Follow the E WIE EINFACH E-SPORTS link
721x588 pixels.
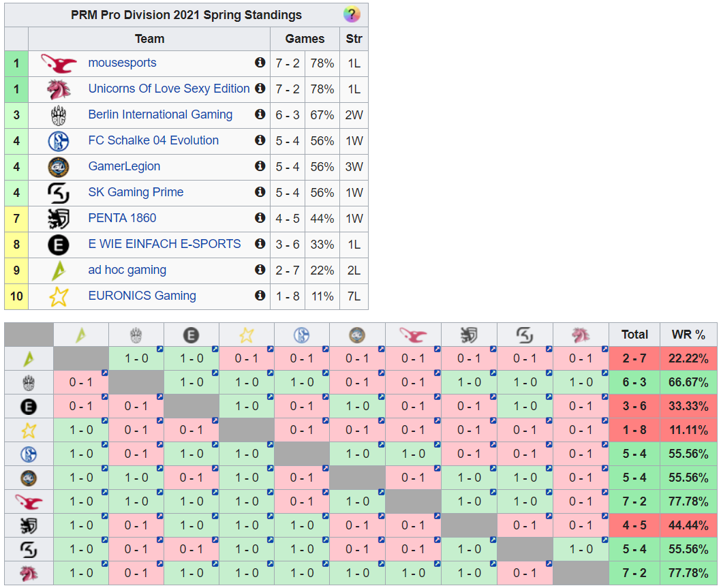tap(164, 244)
